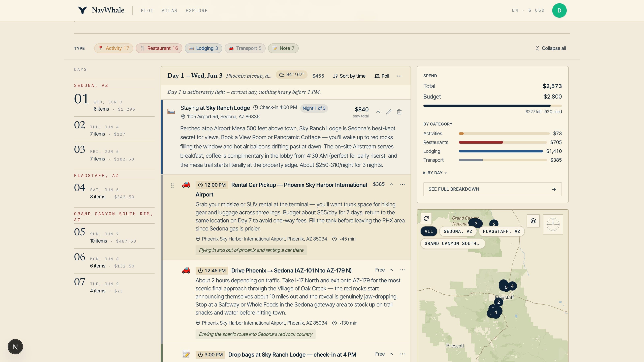
Task: Expand the BY DAY spend section
Action: point(435,173)
